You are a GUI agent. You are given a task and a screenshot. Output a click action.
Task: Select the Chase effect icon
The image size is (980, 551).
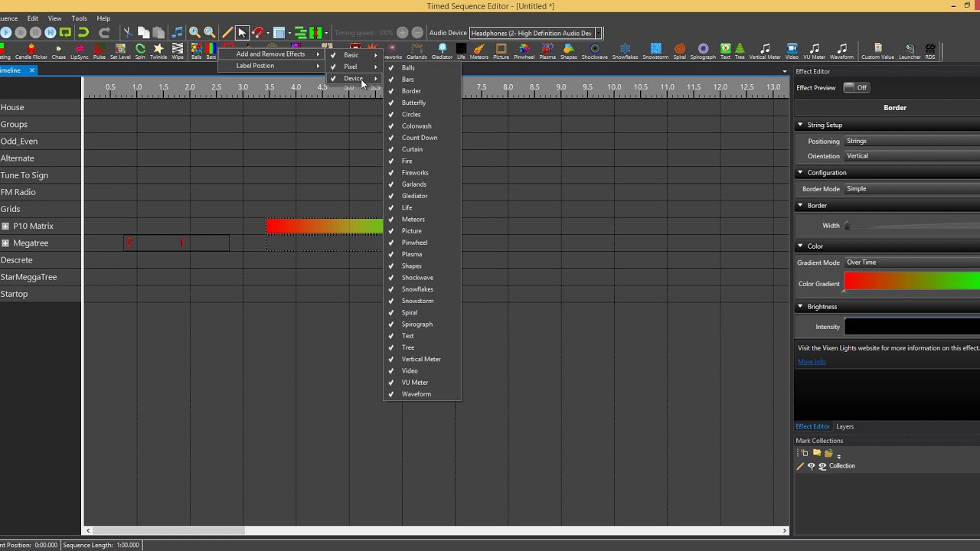(58, 51)
